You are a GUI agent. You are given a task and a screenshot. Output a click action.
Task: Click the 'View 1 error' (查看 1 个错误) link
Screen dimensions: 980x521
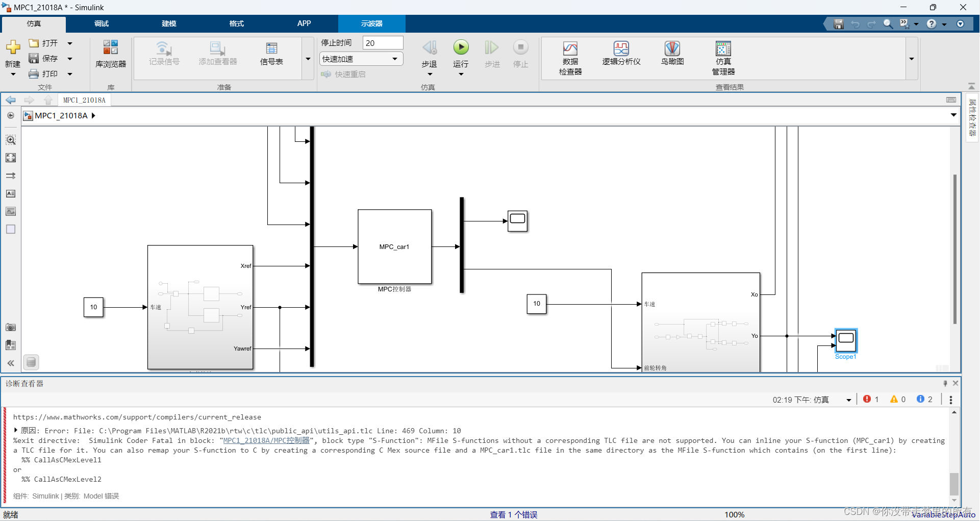point(514,514)
